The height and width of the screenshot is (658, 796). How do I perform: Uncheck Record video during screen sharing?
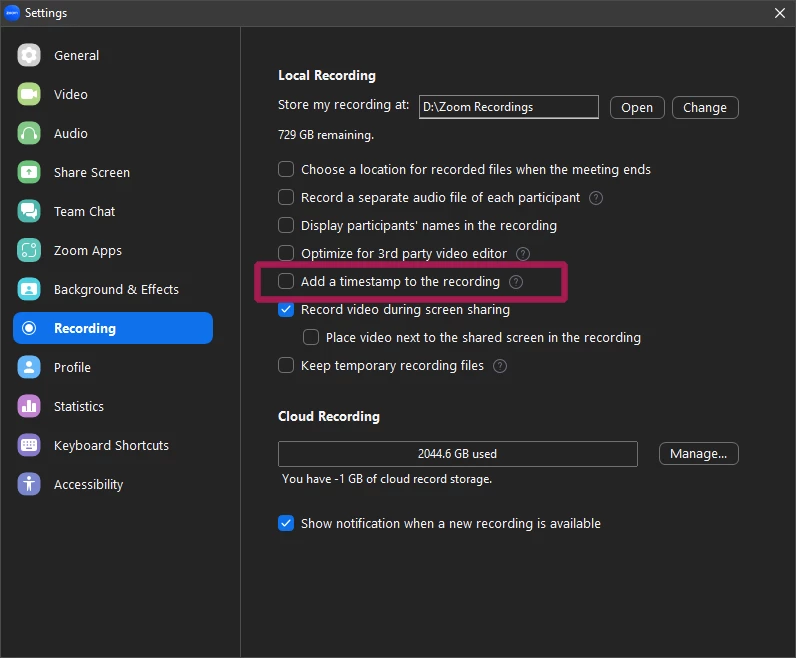coord(286,309)
